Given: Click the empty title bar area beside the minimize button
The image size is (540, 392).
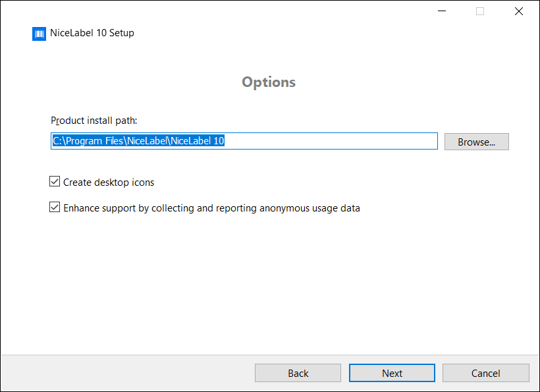Looking at the screenshot, I should [x=263, y=11].
